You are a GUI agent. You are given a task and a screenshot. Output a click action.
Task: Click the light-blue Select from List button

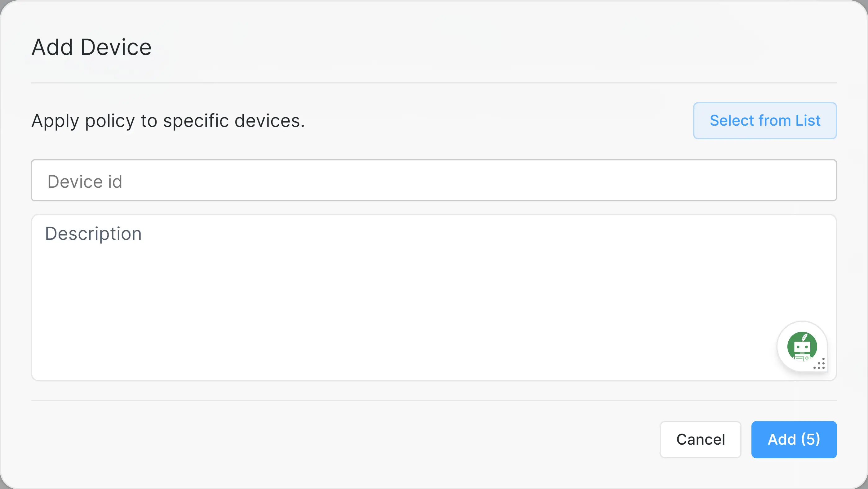(764, 121)
